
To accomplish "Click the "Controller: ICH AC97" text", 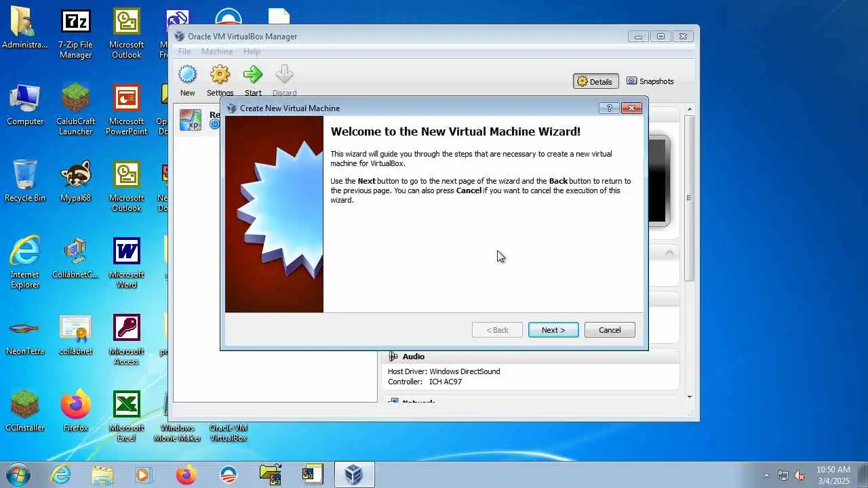I will [425, 382].
